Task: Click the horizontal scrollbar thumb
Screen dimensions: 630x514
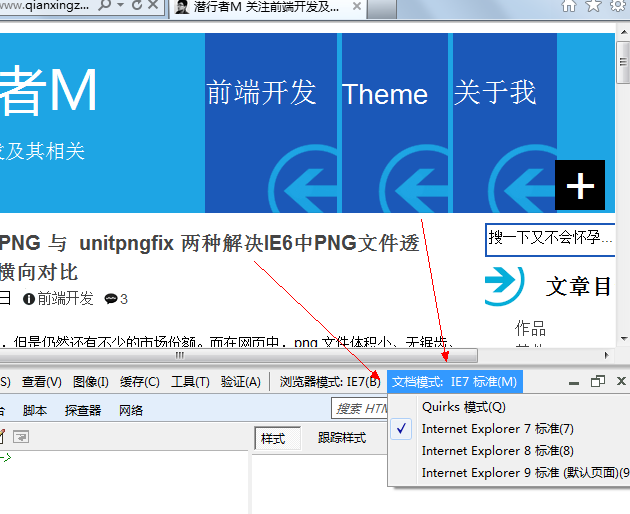Action: pos(239,355)
